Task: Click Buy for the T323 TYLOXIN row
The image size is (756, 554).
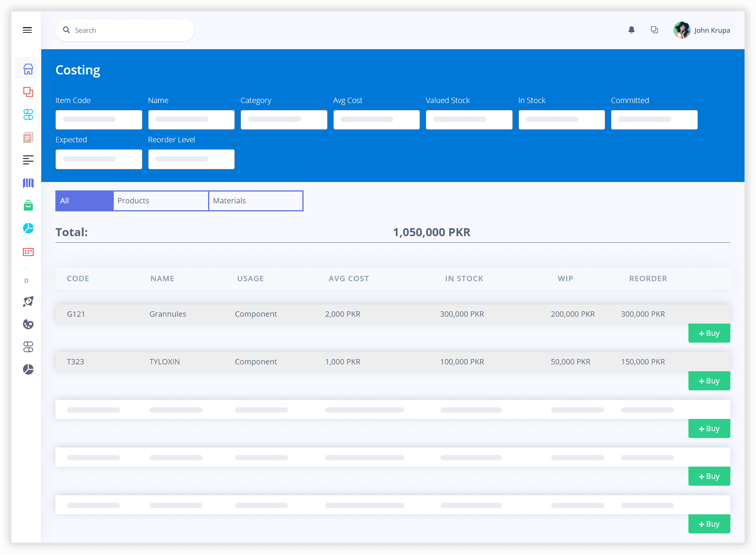Action: coord(709,381)
